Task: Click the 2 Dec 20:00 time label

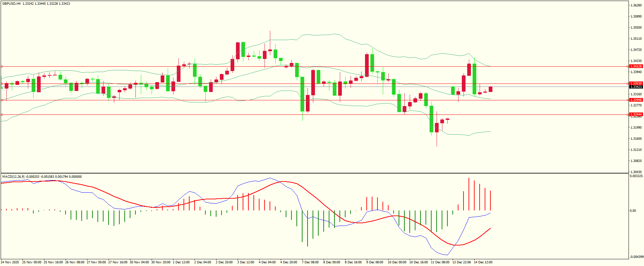Action: pos(224,262)
